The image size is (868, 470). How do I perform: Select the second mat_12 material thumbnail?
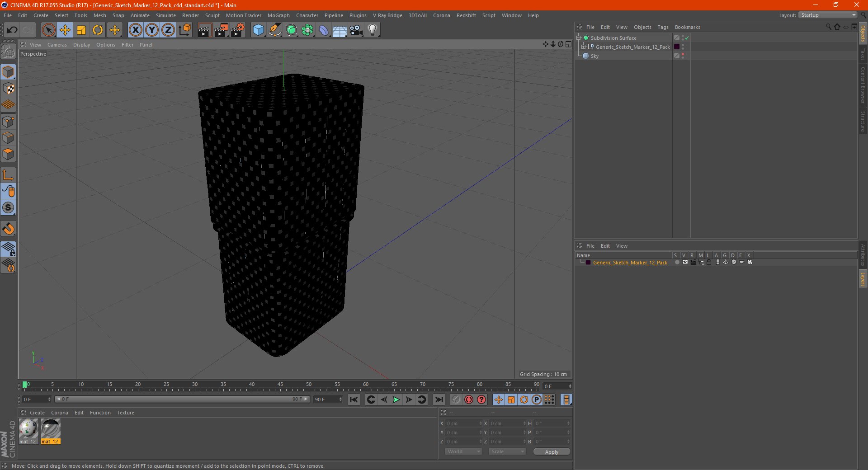51,429
